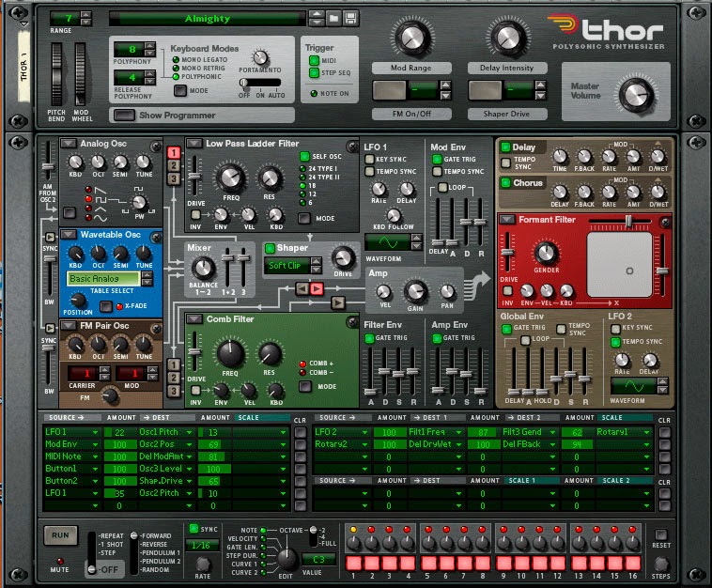Toggle the Chorus effect on/off
712x588 pixels.
click(505, 182)
